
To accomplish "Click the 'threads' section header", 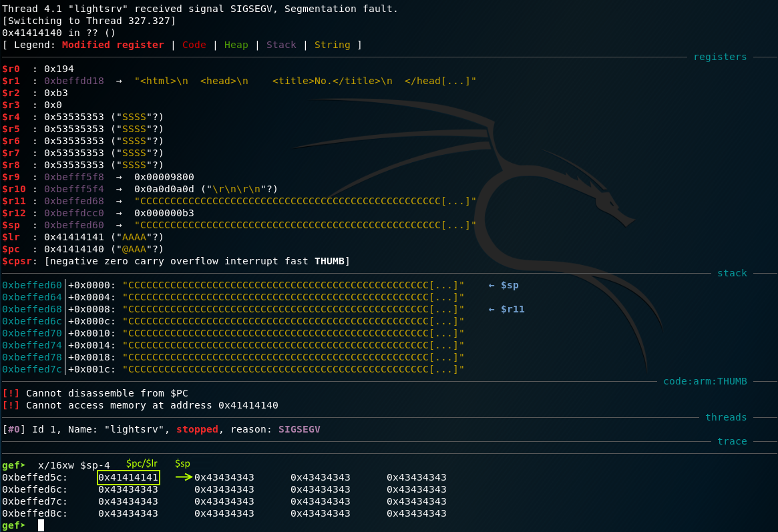I will [726, 417].
